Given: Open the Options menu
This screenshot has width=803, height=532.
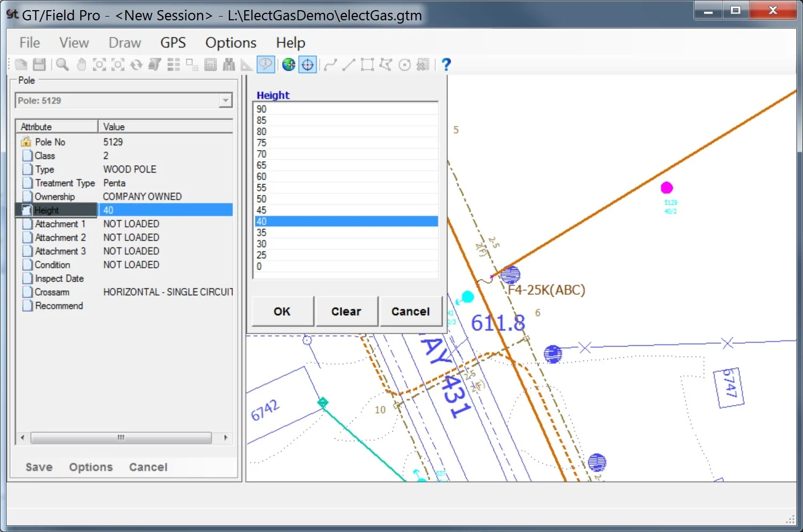Looking at the screenshot, I should pyautogui.click(x=231, y=43).
